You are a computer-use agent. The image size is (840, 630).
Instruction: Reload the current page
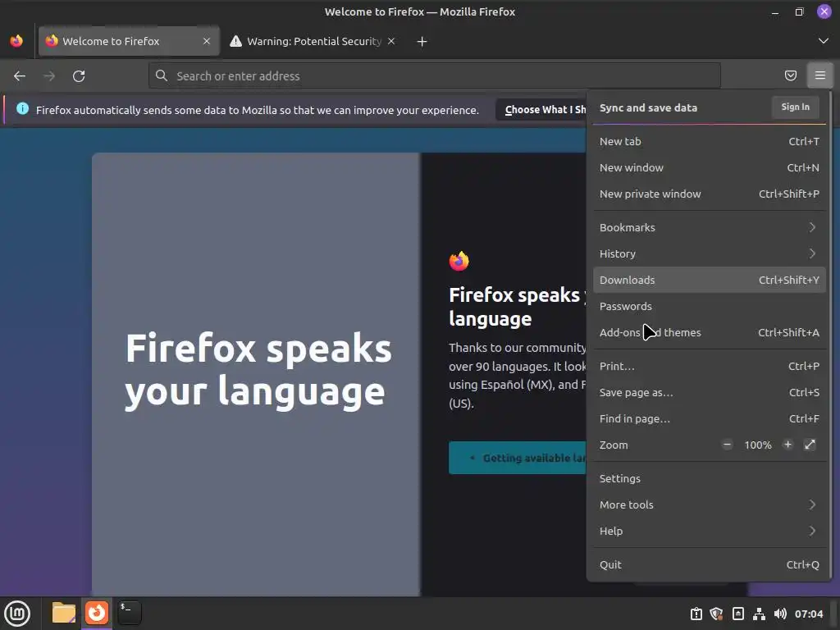click(x=79, y=76)
